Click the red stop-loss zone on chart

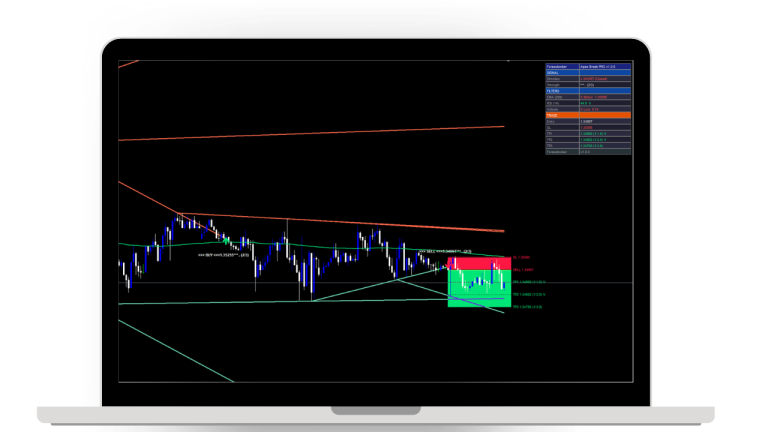coord(479,264)
